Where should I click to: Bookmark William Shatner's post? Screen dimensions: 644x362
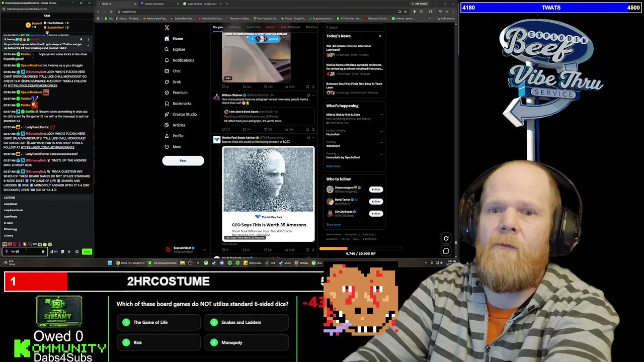pyautogui.click(x=307, y=129)
